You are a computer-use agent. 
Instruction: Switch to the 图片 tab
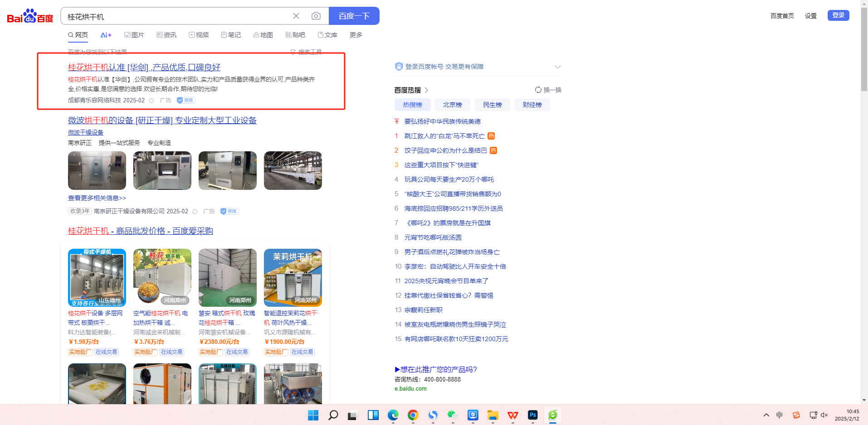(x=134, y=35)
